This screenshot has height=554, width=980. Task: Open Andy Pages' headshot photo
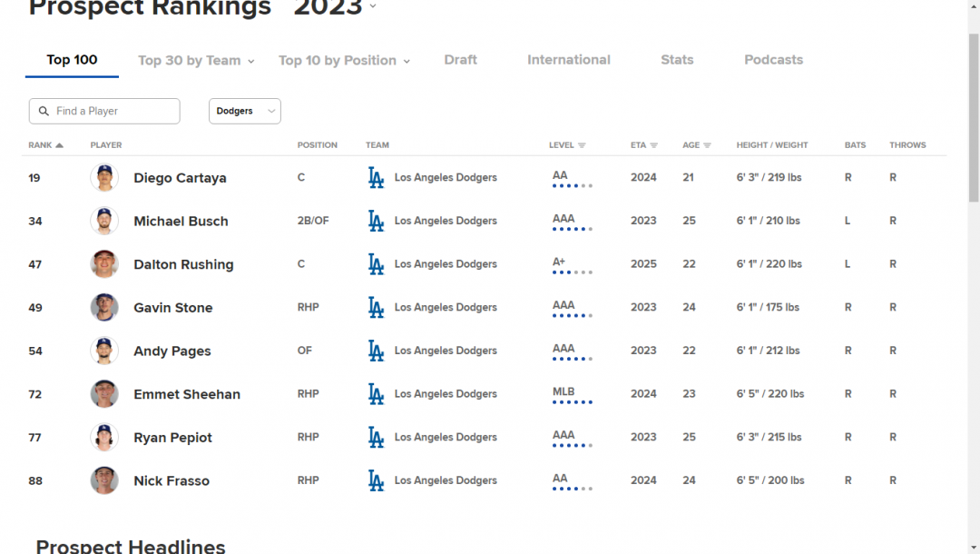coord(104,351)
